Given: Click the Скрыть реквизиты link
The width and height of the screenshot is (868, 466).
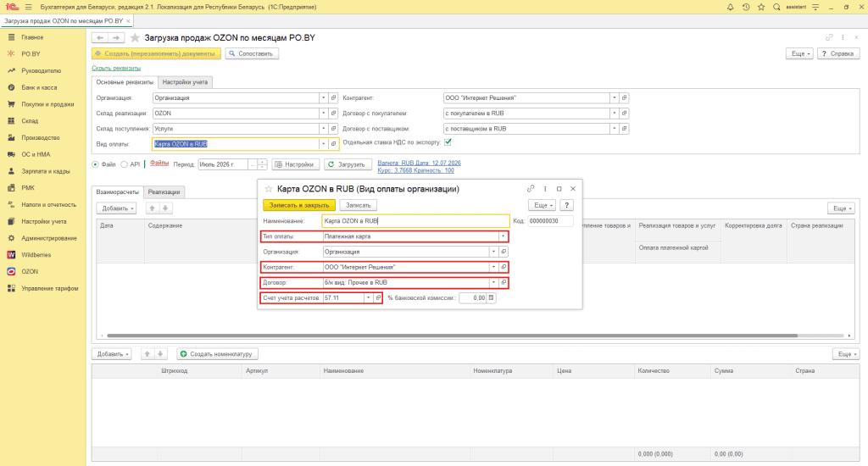Looking at the screenshot, I should [116, 68].
